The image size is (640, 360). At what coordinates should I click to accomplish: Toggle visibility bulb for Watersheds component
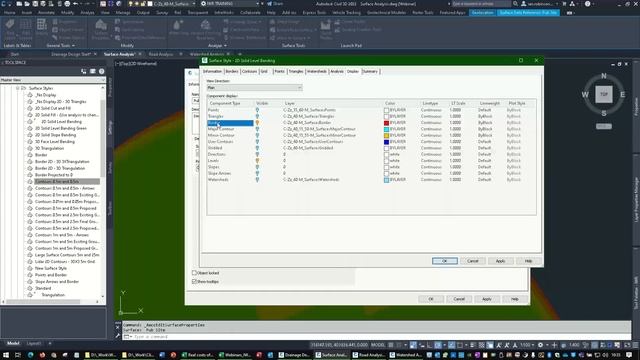point(257,180)
